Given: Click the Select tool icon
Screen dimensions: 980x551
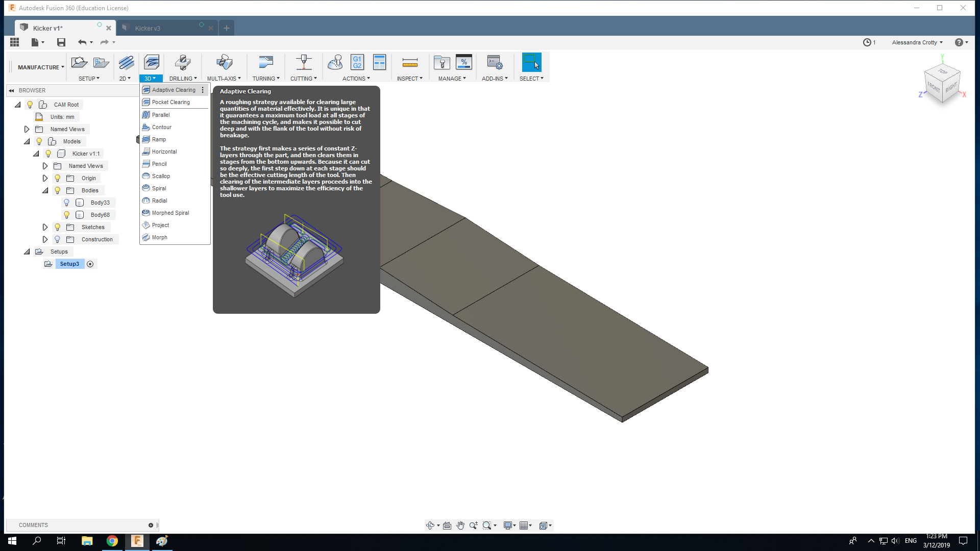Looking at the screenshot, I should pos(531,63).
